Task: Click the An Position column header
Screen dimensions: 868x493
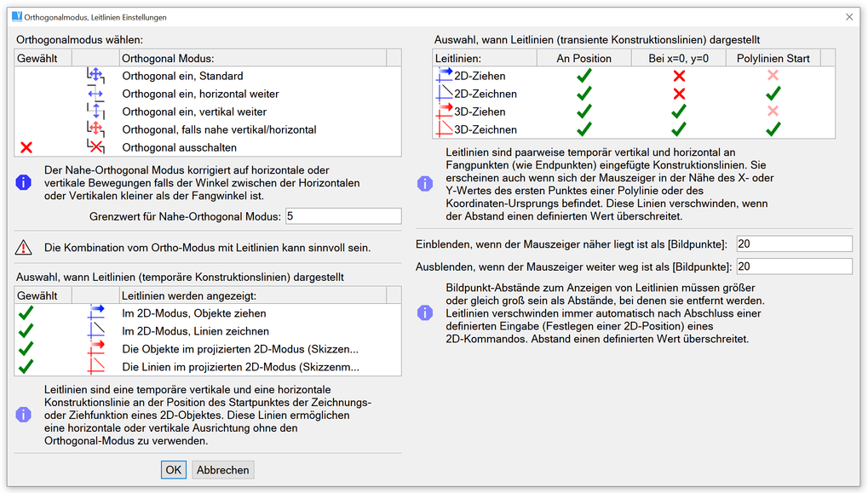Action: point(583,58)
